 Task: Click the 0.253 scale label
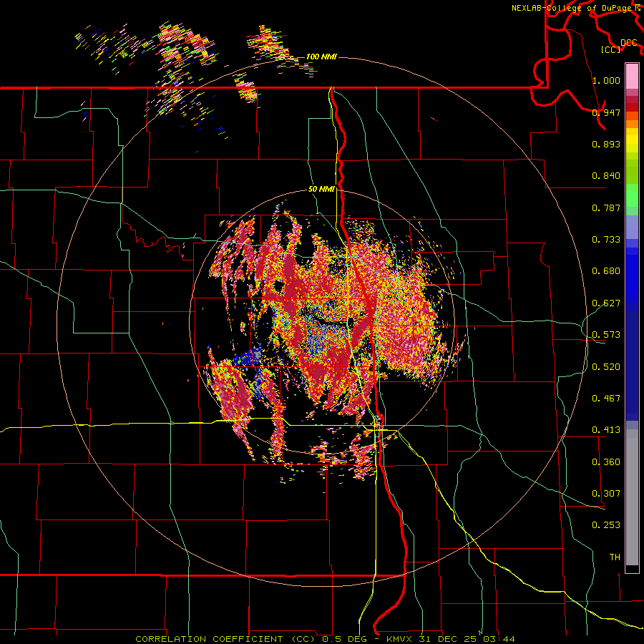606,525
